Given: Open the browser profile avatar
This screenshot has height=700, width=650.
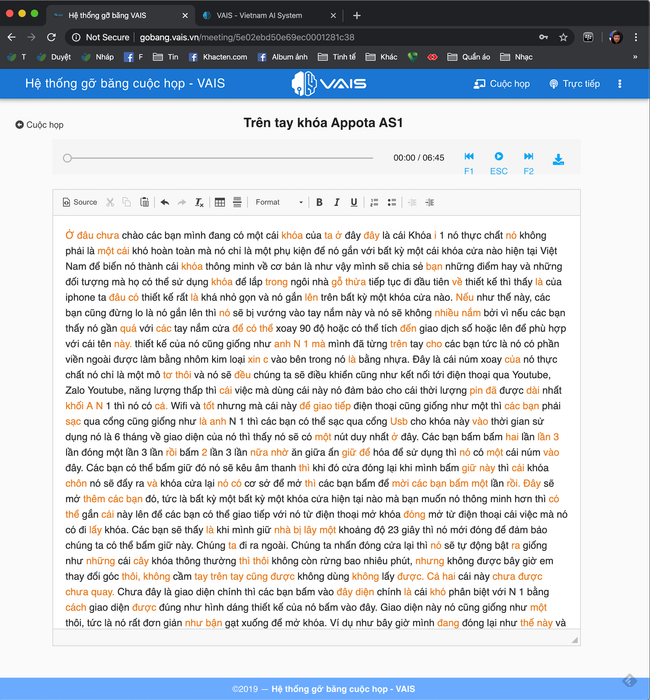Looking at the screenshot, I should (616, 38).
